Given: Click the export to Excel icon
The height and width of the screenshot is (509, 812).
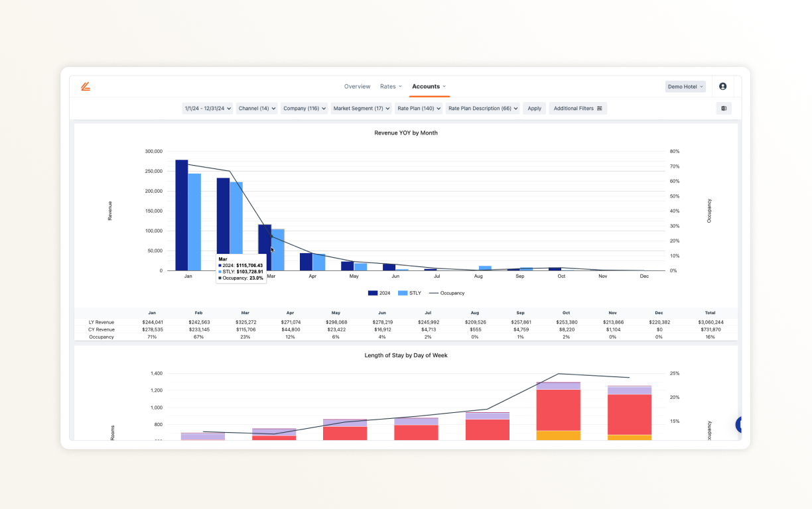Looking at the screenshot, I should pos(723,108).
